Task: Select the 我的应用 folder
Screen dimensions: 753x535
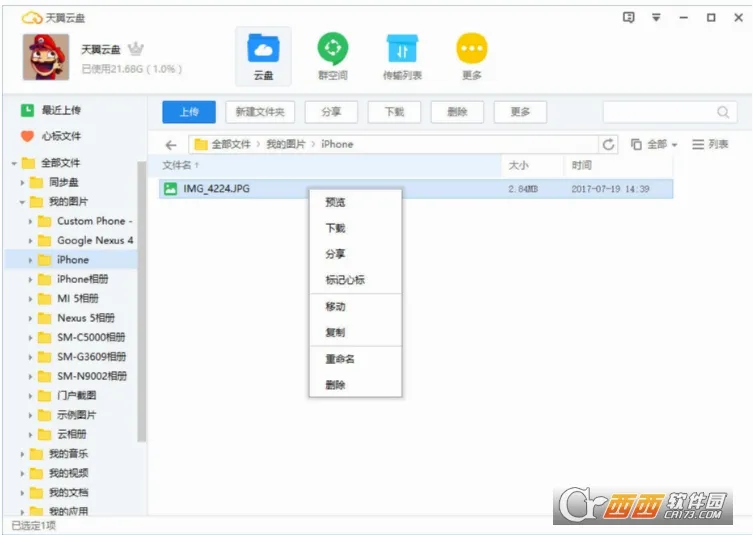Action: pos(71,511)
